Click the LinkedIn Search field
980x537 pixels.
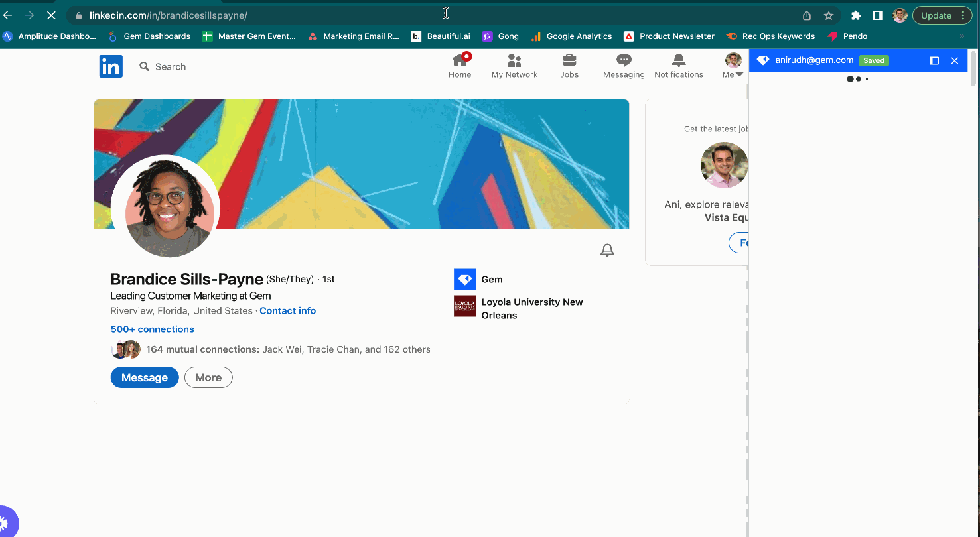[171, 66]
